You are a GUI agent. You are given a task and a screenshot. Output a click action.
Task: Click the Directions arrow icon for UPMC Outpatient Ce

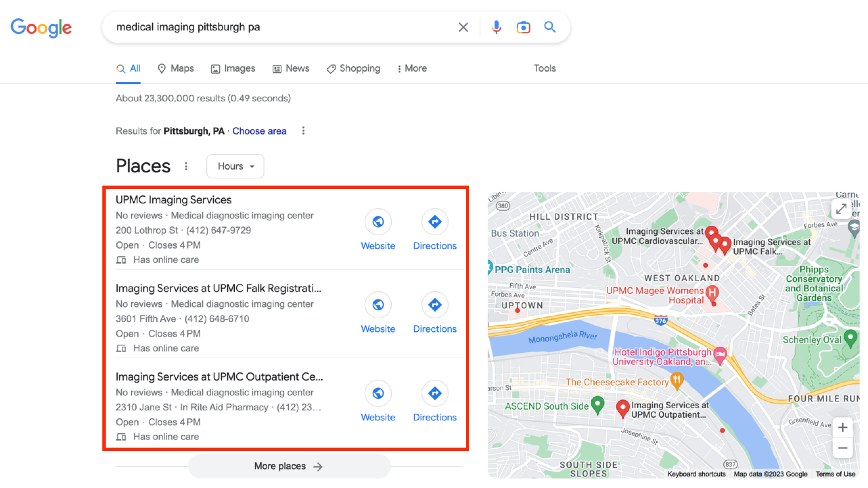pos(435,393)
